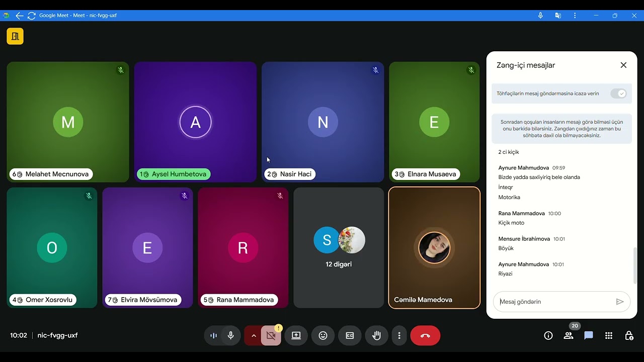The image size is (644, 362).
Task: Click the Nasir Haci name label
Action: (290, 174)
